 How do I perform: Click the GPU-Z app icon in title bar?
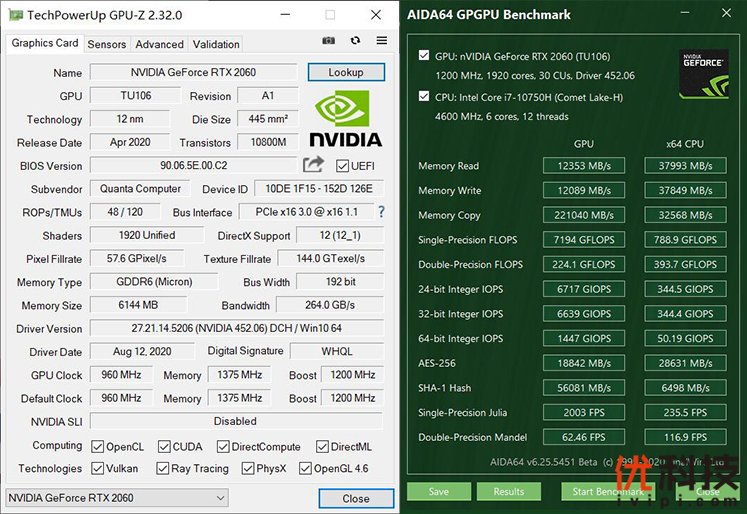14,15
